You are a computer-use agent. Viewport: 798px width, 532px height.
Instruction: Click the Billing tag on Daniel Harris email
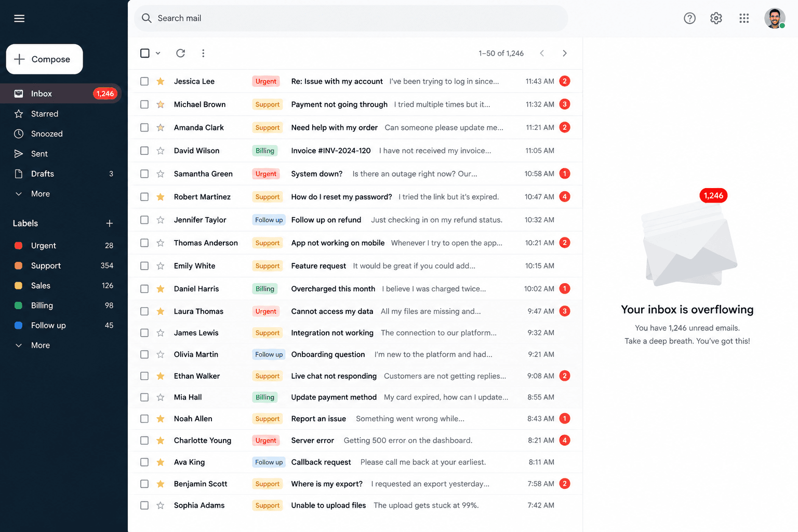click(265, 289)
